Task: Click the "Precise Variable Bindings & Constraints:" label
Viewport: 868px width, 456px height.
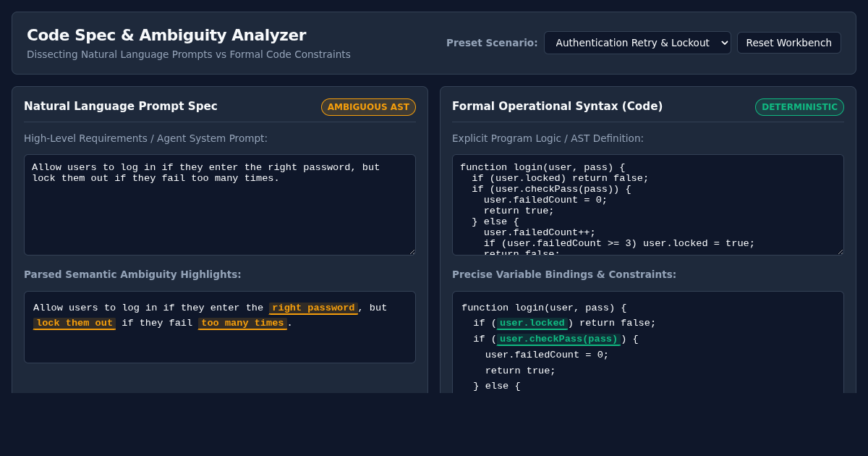Action: pos(564,274)
